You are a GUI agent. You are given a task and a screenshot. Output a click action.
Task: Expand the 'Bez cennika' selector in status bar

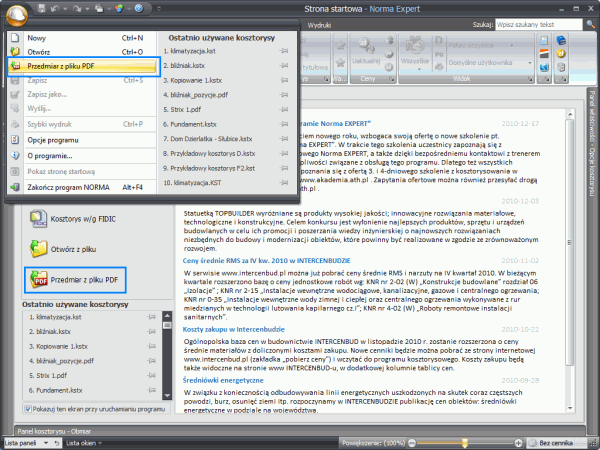[559, 442]
